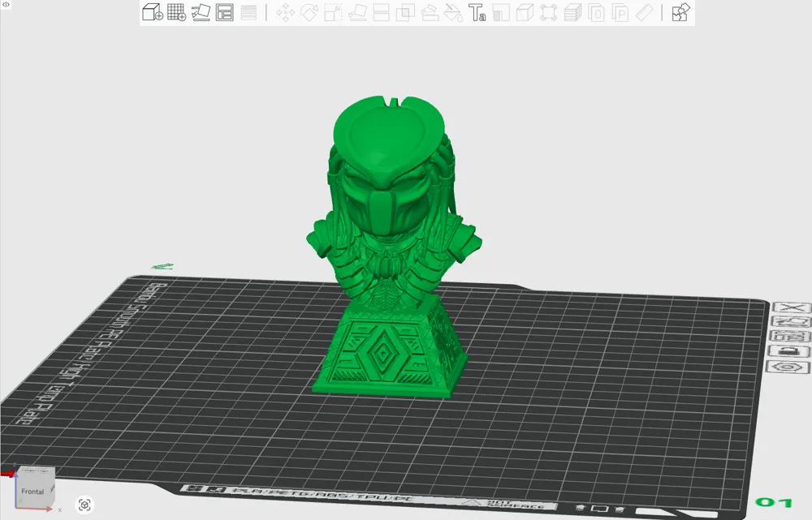
Task: Add a new plate with grid icon
Action: click(x=176, y=12)
